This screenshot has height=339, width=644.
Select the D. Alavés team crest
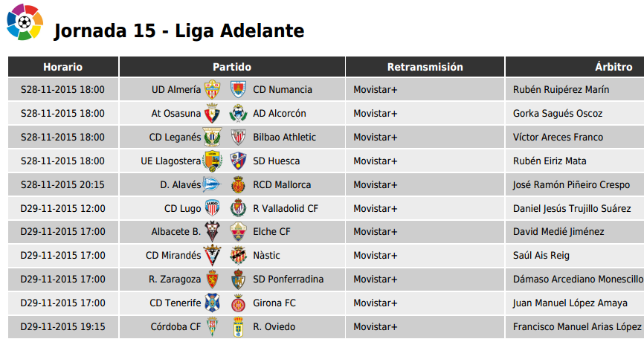point(213,184)
